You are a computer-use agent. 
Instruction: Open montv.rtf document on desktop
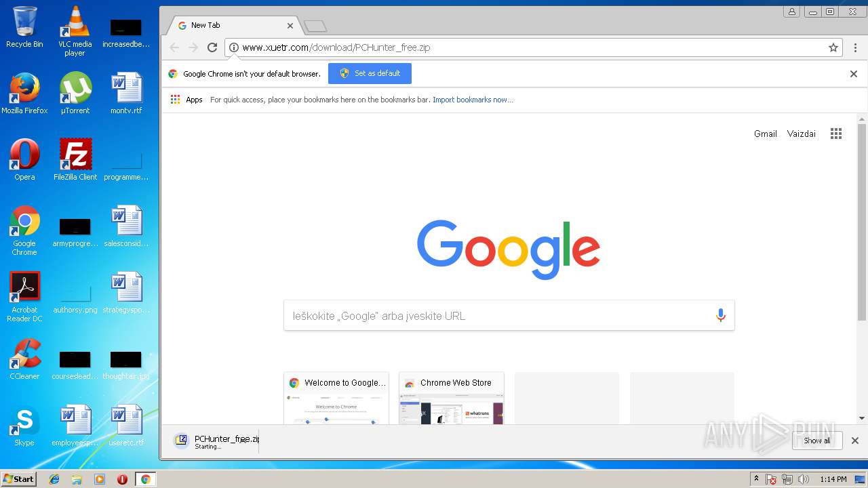[x=126, y=94]
